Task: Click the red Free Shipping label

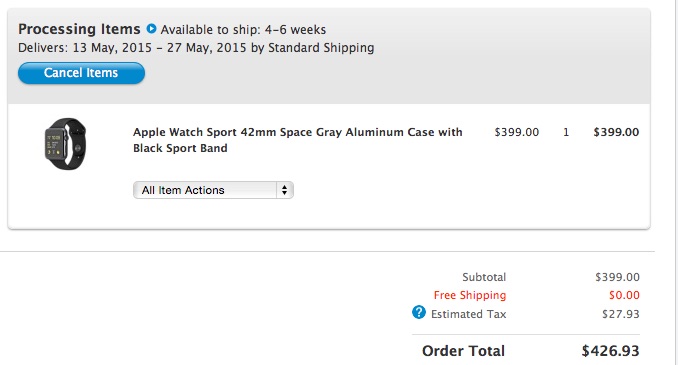Action: [x=470, y=295]
